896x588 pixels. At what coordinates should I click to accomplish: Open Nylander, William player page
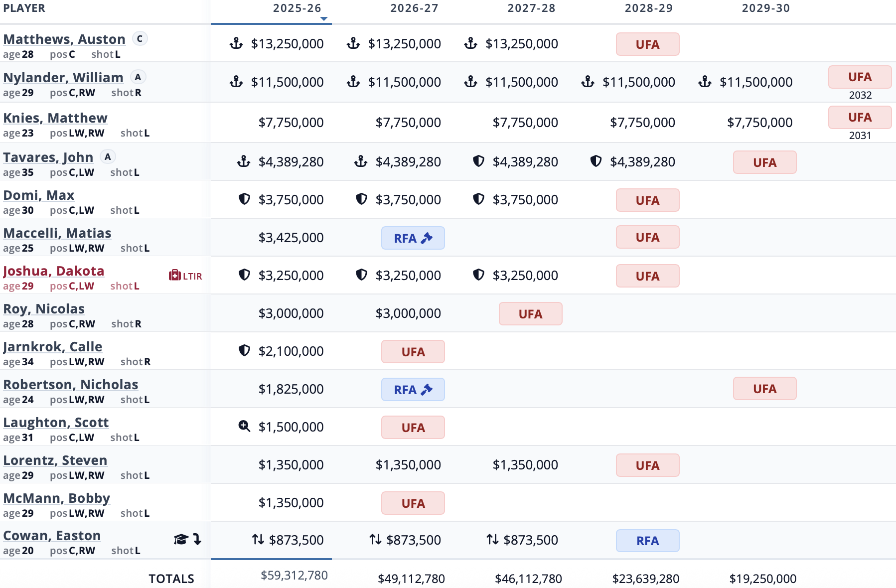pos(63,78)
